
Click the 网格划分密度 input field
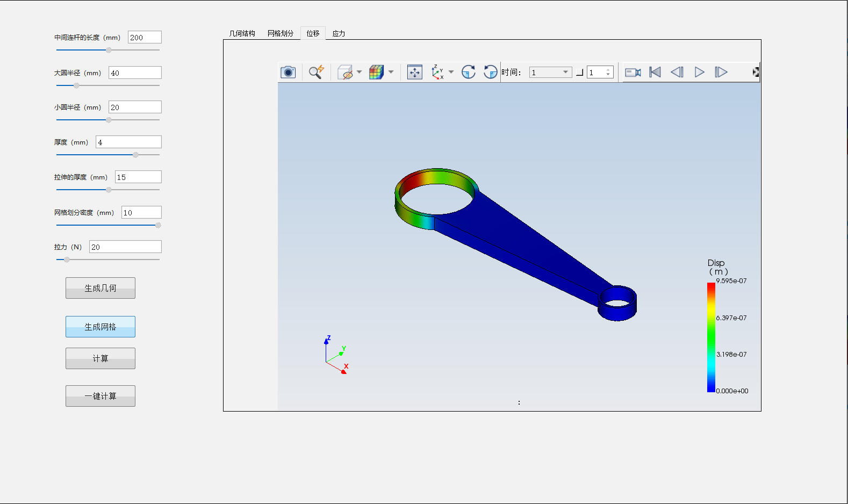click(x=141, y=212)
